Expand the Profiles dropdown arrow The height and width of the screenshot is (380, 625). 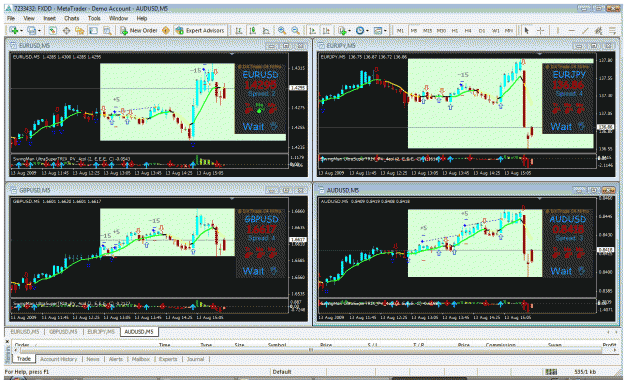(39, 31)
